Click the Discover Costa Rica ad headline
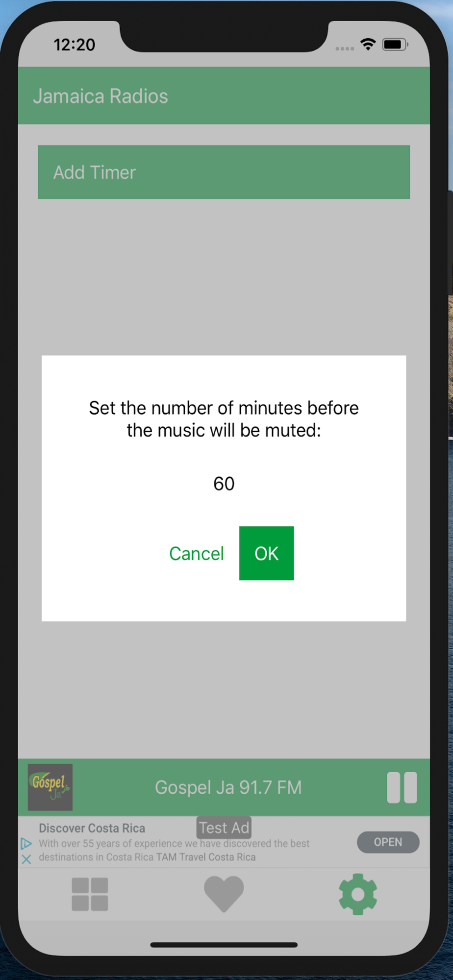The image size is (453, 980). (x=92, y=828)
